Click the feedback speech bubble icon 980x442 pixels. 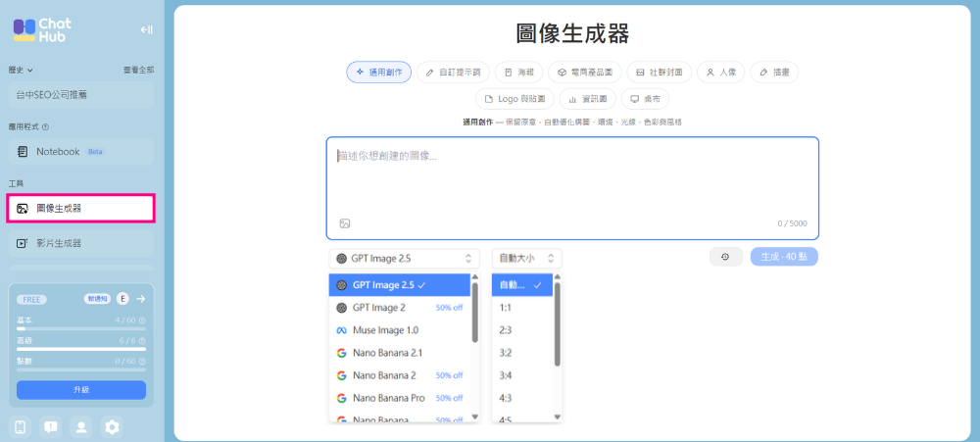click(51, 427)
